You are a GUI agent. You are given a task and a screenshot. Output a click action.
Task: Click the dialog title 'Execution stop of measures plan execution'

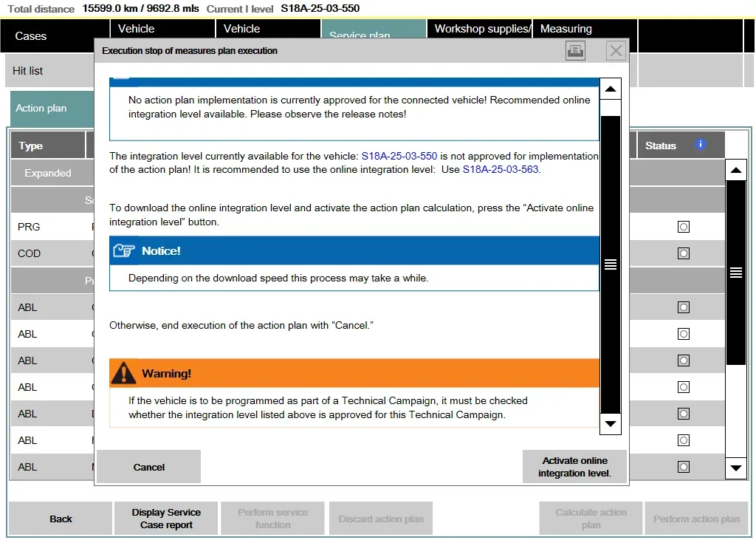coord(190,51)
